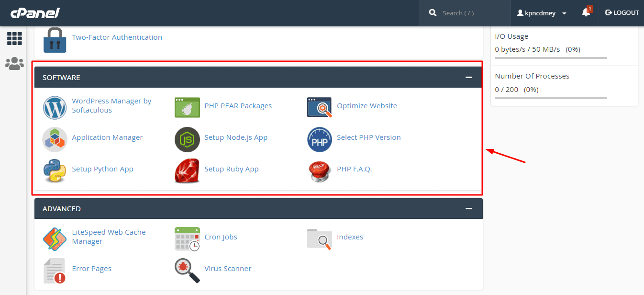The width and height of the screenshot is (644, 295).
Task: Open the Application Manager link
Action: [x=107, y=137]
